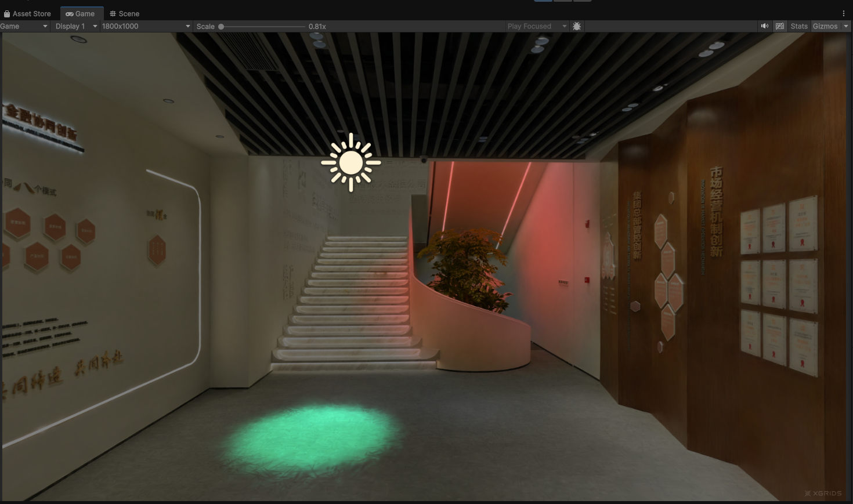The height and width of the screenshot is (504, 853).
Task: Switch to the Asset Store tab
Action: [x=27, y=13]
